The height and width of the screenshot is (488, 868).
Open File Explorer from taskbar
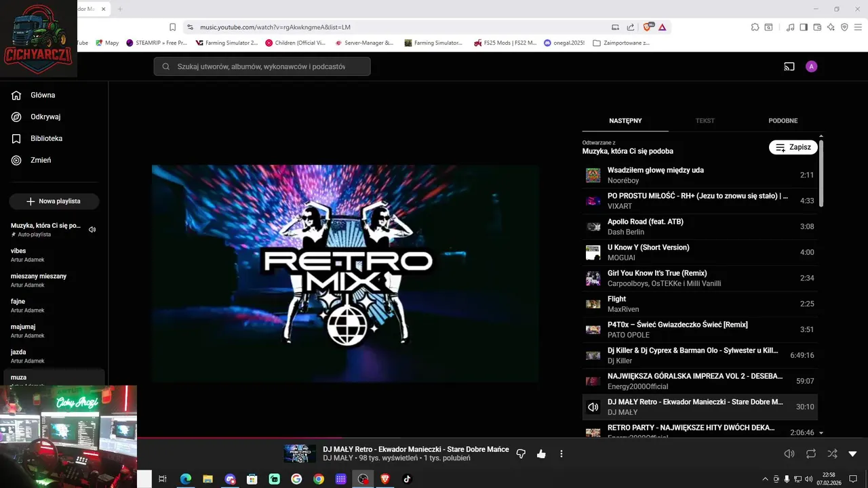pyautogui.click(x=208, y=479)
